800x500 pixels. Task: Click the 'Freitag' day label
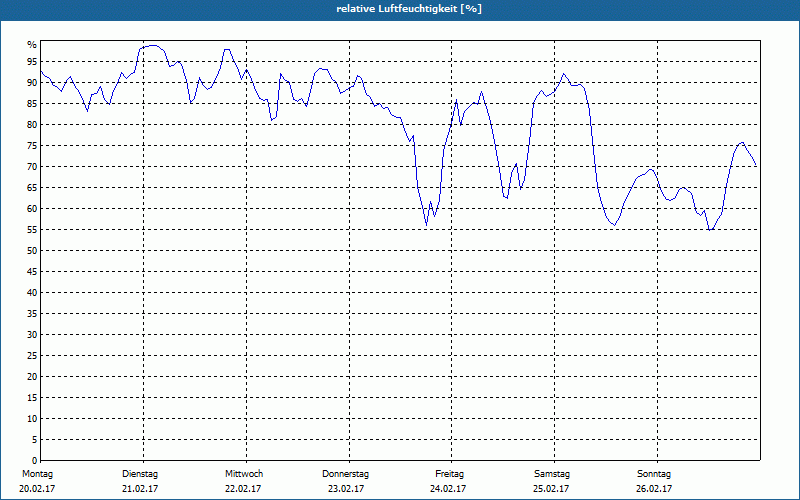click(x=449, y=474)
